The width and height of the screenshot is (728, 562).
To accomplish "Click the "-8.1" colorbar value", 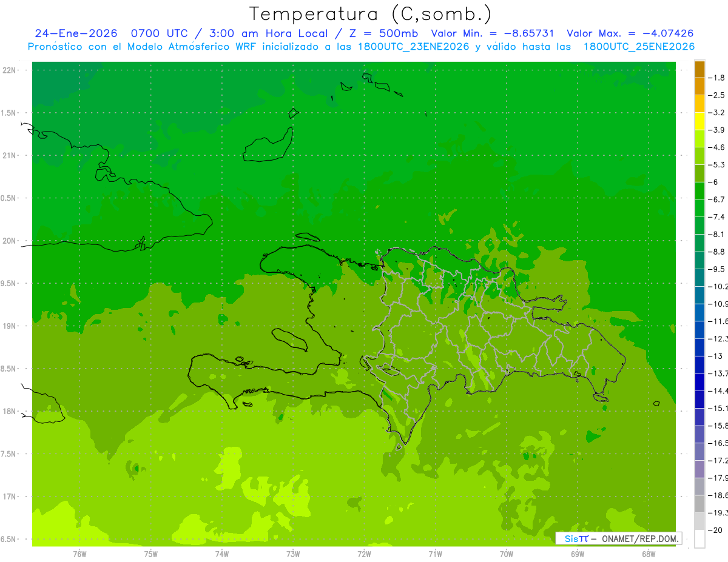I will coord(716,234).
